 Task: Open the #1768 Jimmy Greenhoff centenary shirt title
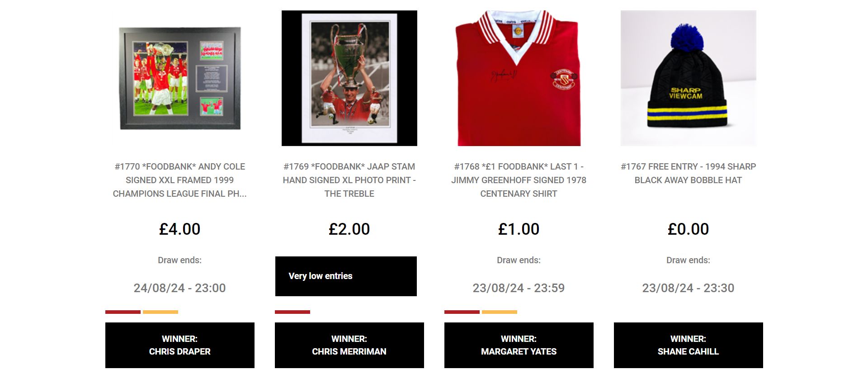click(519, 180)
